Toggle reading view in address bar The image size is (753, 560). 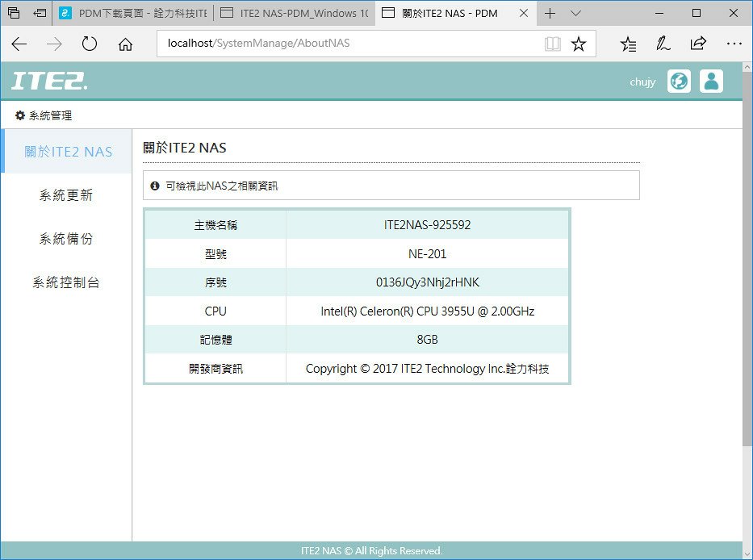click(x=553, y=44)
